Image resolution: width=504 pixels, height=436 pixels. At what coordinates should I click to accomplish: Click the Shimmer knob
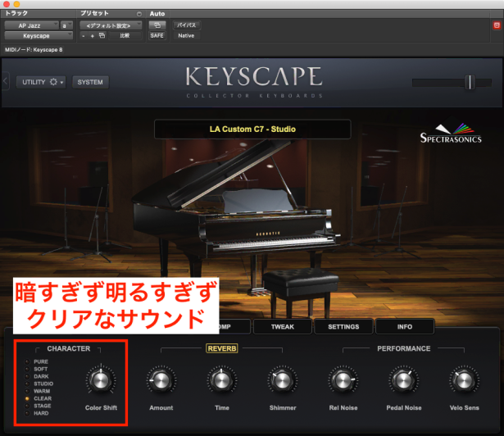click(281, 380)
